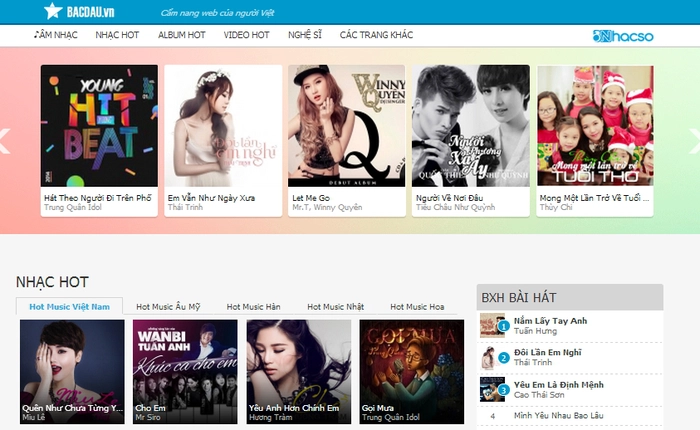Image resolution: width=700 pixels, height=430 pixels.
Task: Click the NHẠC HOT section heading
Action: click(52, 282)
